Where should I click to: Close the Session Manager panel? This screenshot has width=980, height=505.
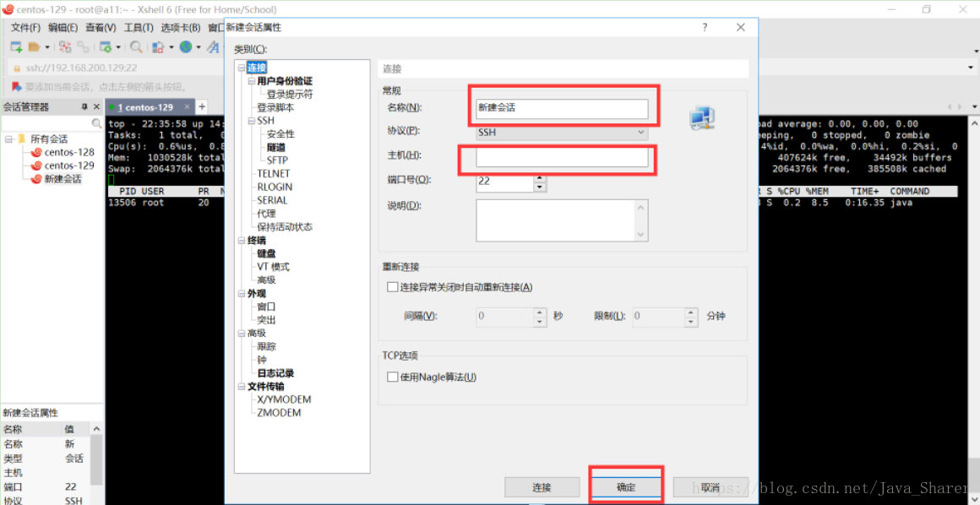point(96,107)
